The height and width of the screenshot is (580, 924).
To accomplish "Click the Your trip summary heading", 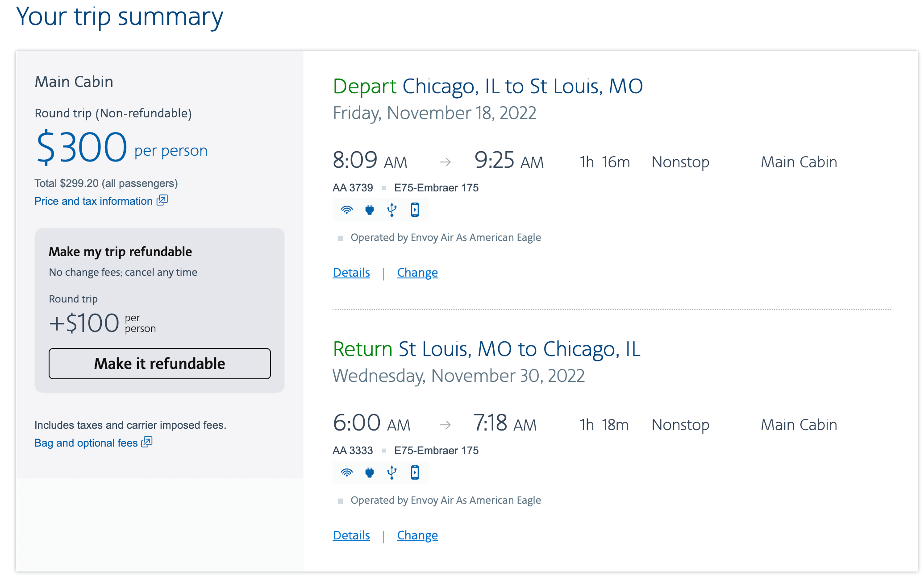I will (119, 17).
